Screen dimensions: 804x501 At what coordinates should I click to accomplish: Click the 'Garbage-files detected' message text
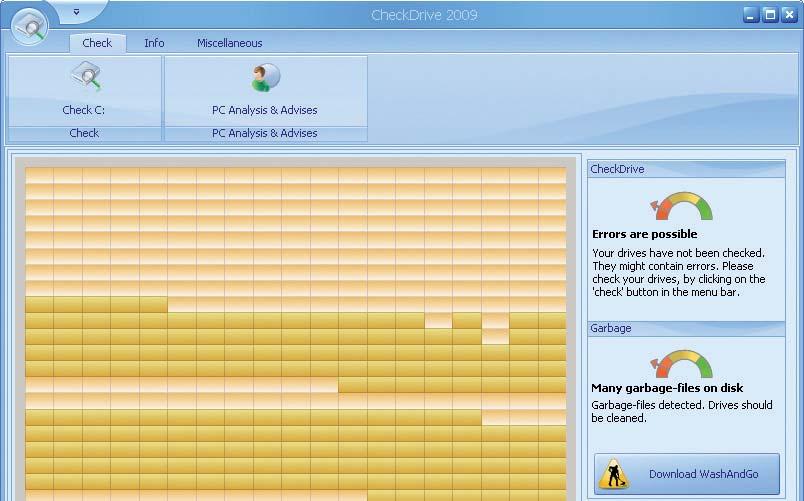point(681,411)
